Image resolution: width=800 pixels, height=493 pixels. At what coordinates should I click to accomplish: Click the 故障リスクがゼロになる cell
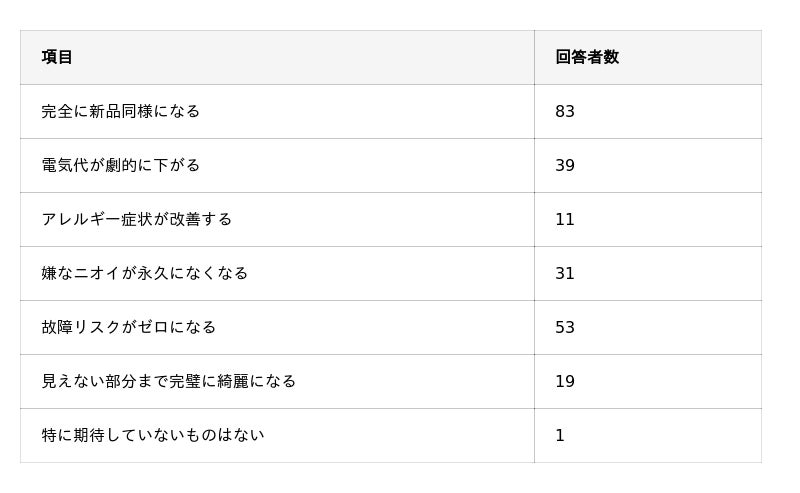tap(129, 327)
